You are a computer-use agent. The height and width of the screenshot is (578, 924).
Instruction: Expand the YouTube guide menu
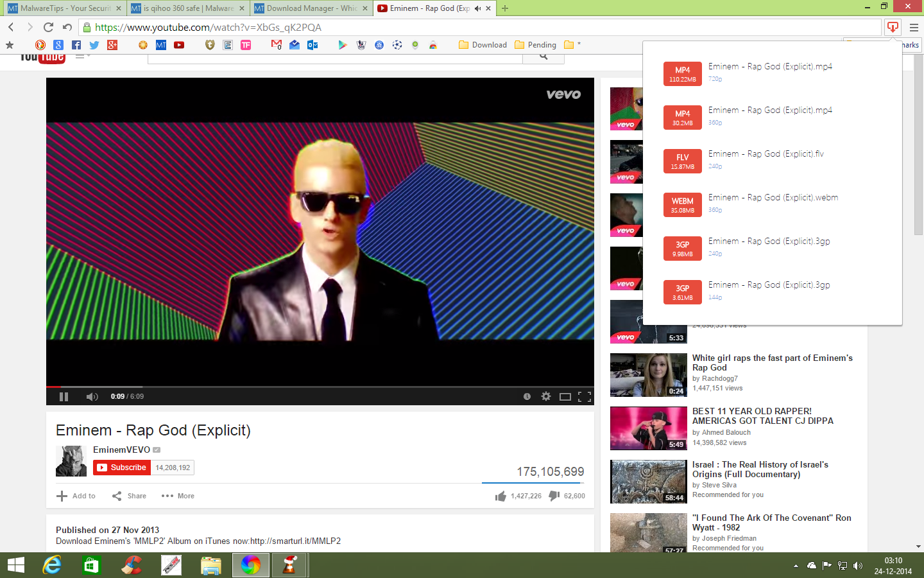tap(83, 56)
